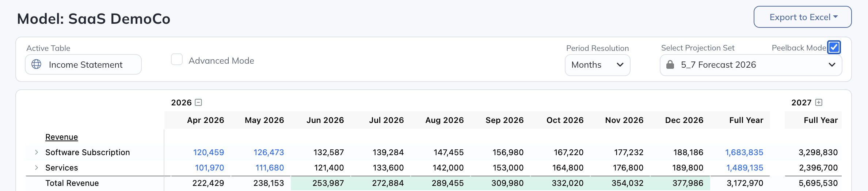The image size is (868, 191).
Task: Click the Full Year total 3,172,970
Action: coord(745,183)
